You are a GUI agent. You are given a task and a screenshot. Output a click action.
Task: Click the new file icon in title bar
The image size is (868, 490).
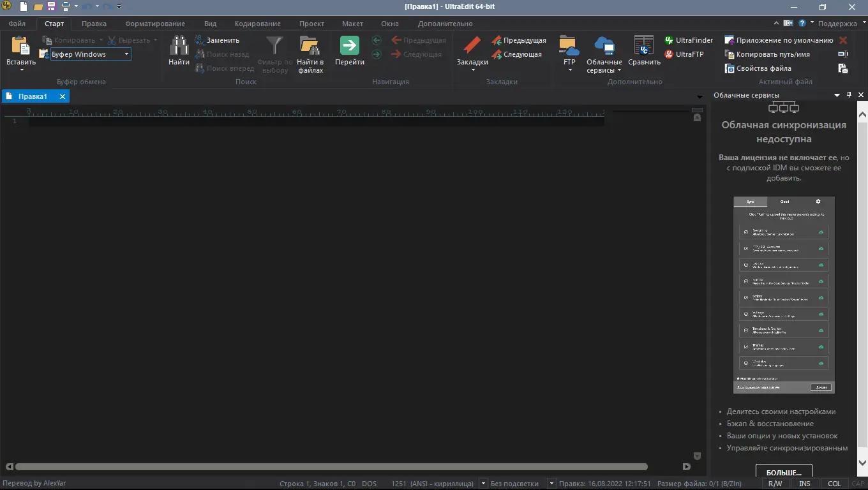[24, 6]
